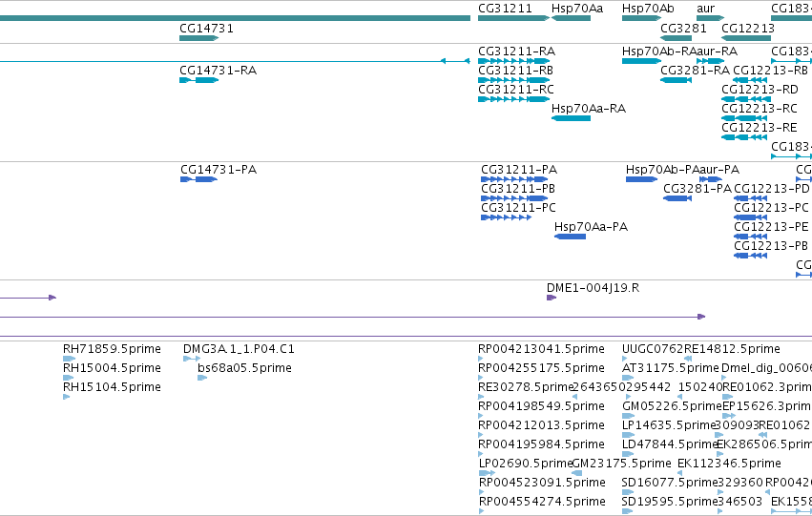Click transcript Hsp70Aa-RA
Viewport: 812px width, 516px height.
coord(571,118)
